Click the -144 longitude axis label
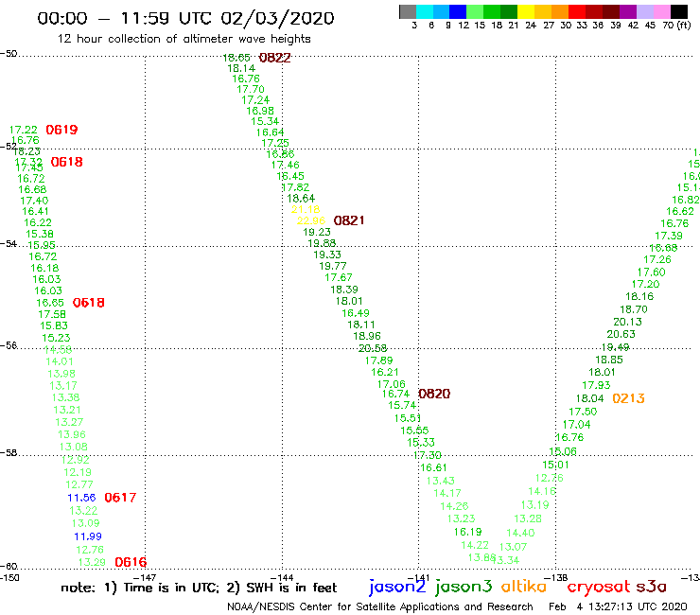This screenshot has height=615, width=700. point(282,577)
